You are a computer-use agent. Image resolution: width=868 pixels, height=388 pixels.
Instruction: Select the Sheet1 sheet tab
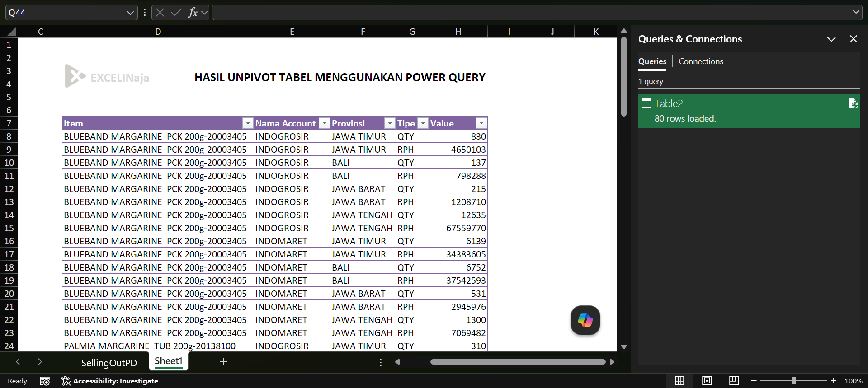(x=169, y=361)
